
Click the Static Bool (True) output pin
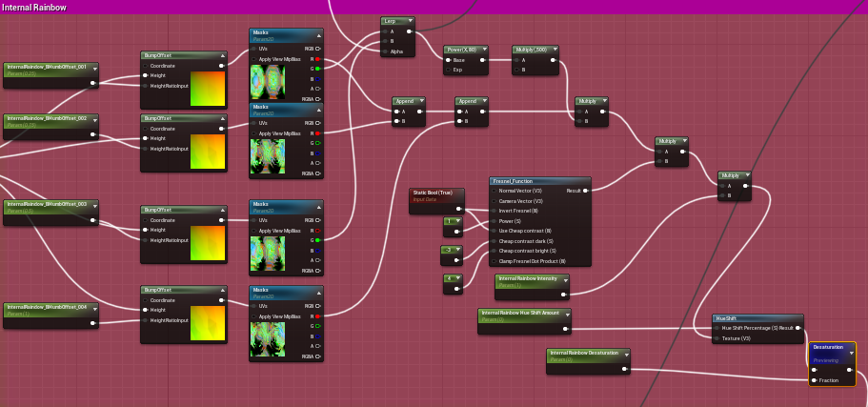458,208
